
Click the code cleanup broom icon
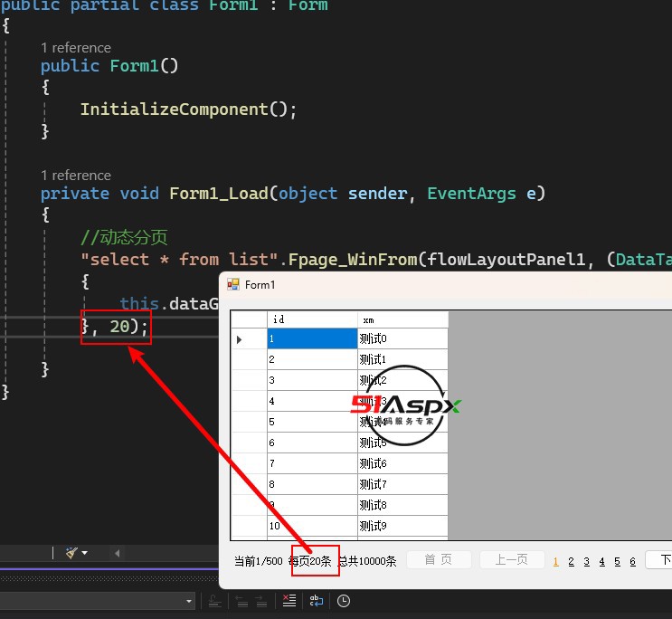[x=71, y=553]
